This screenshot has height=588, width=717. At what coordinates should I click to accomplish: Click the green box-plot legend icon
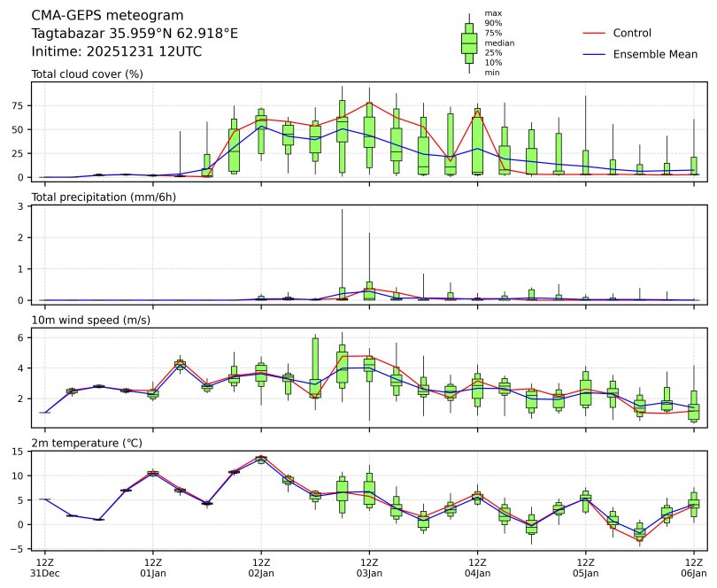(x=469, y=43)
